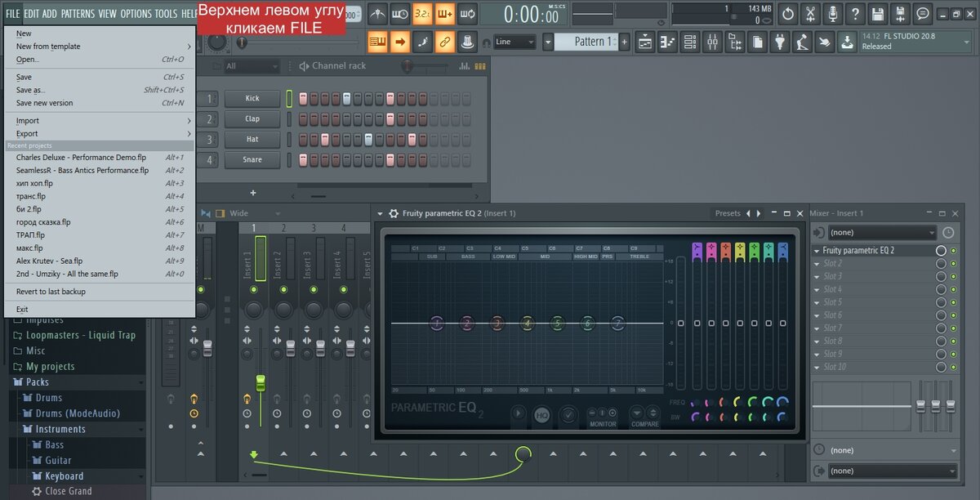
Task: Choose Save as... in File menu
Action: 100,90
